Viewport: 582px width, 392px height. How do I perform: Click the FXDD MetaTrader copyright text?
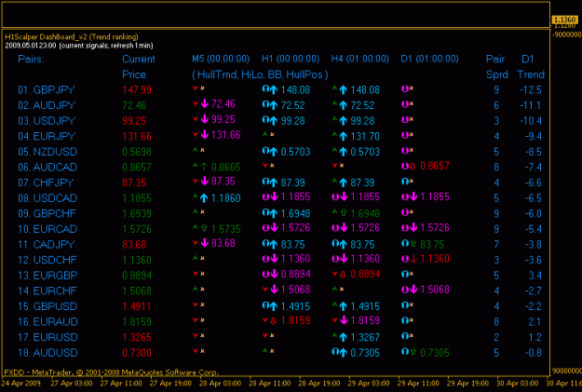pyautogui.click(x=111, y=372)
